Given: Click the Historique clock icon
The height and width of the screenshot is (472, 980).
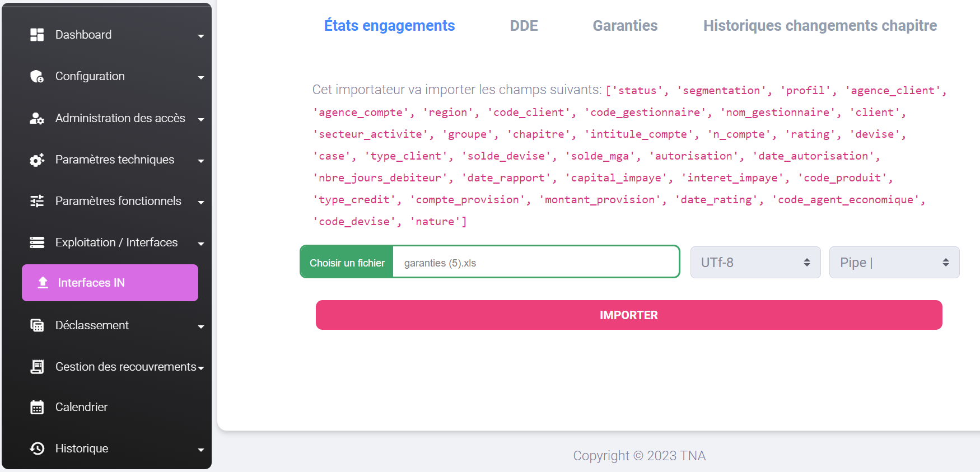Looking at the screenshot, I should pyautogui.click(x=37, y=448).
